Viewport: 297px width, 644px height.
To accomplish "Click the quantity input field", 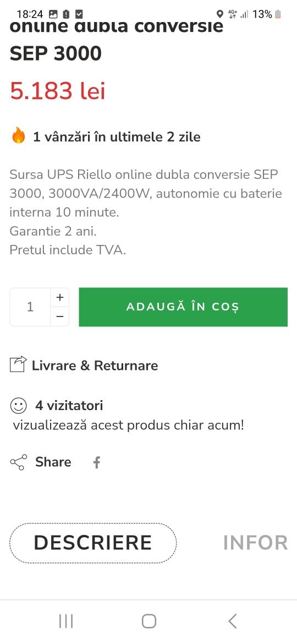I will [30, 307].
